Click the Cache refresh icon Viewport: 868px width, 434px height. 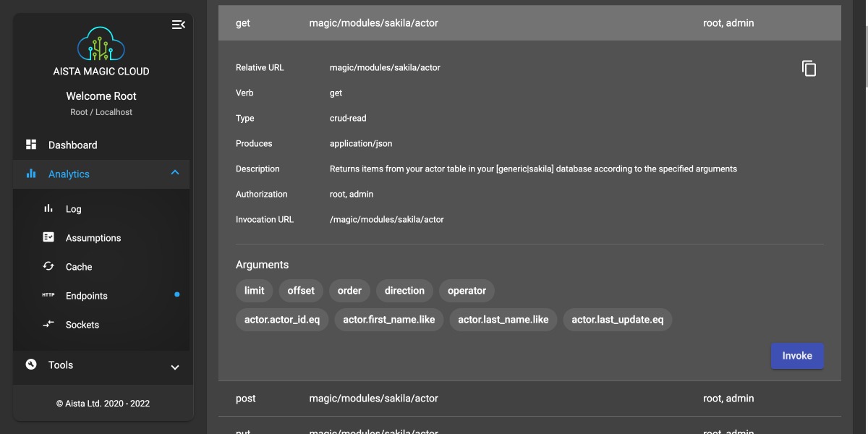(x=48, y=266)
